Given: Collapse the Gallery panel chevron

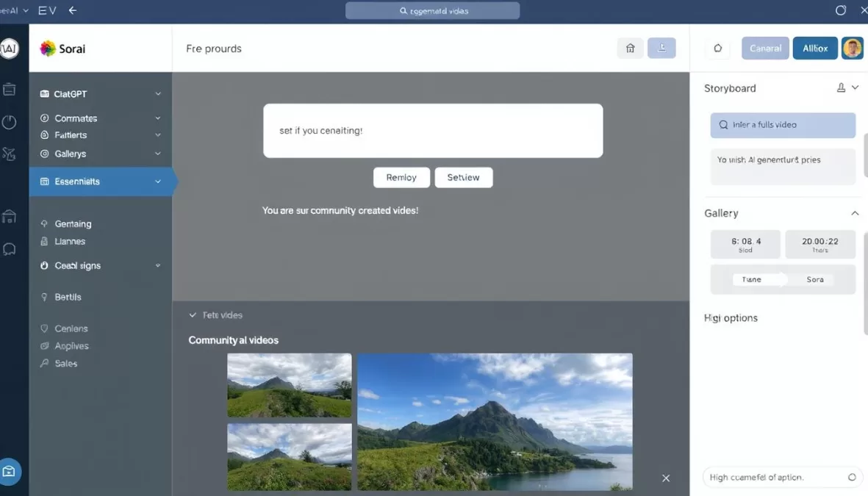Looking at the screenshot, I should 855,213.
